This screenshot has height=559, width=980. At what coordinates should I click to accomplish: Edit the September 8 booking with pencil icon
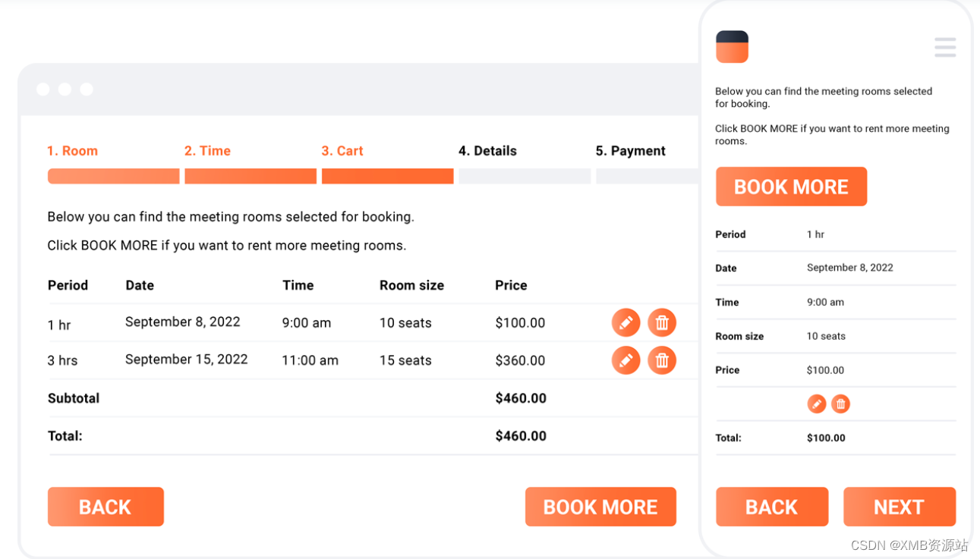[x=625, y=322]
